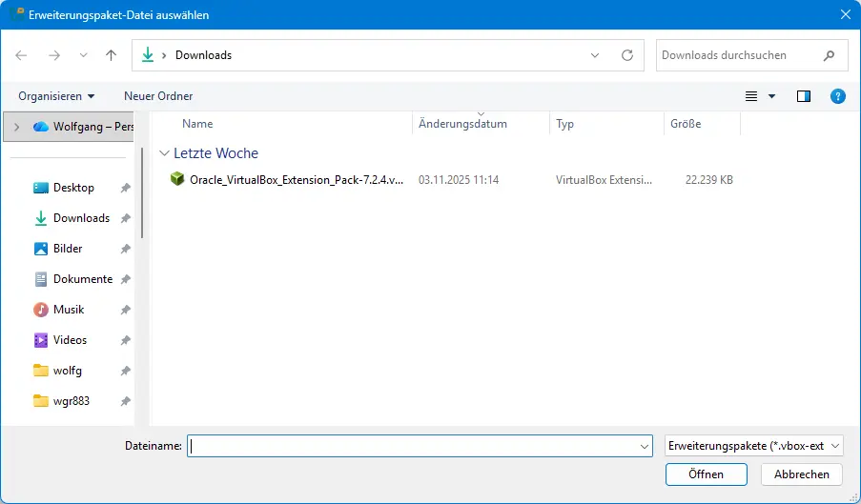Click the pin icon next to Dokumente
This screenshot has width=861, height=504.
point(125,279)
